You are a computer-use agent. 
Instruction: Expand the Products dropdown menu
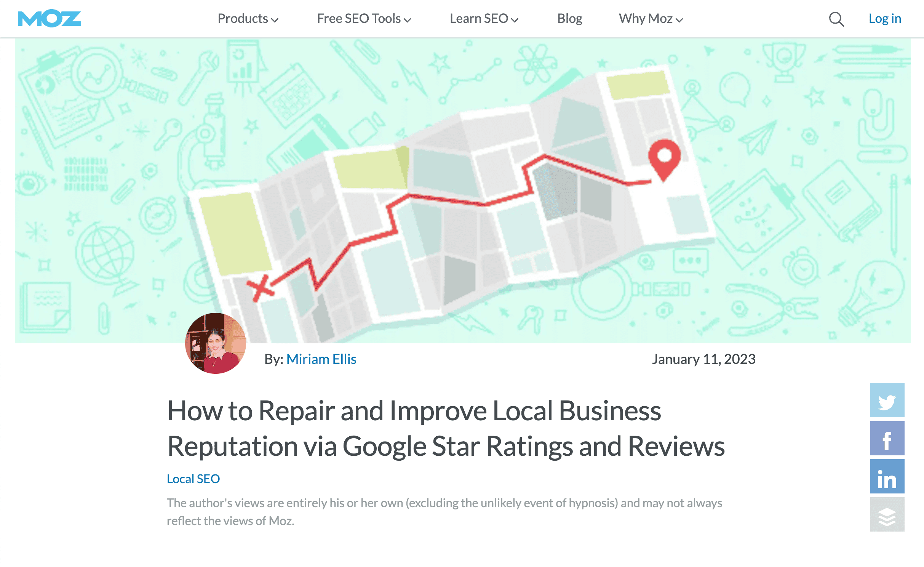coord(248,19)
